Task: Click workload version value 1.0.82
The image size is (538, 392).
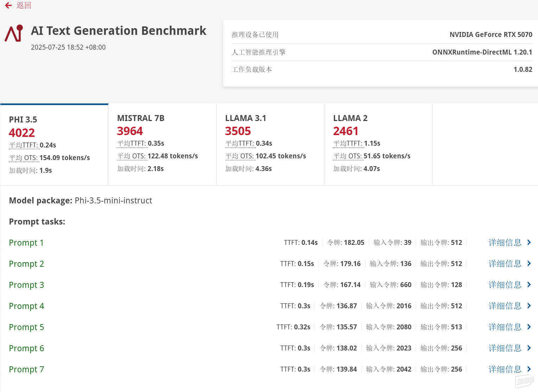Action: pos(523,69)
